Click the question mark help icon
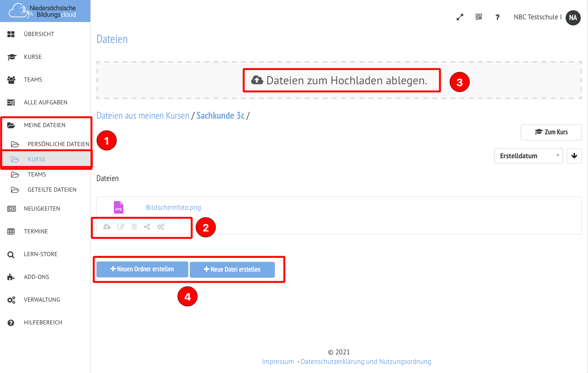This screenshot has height=373, width=588. [497, 17]
